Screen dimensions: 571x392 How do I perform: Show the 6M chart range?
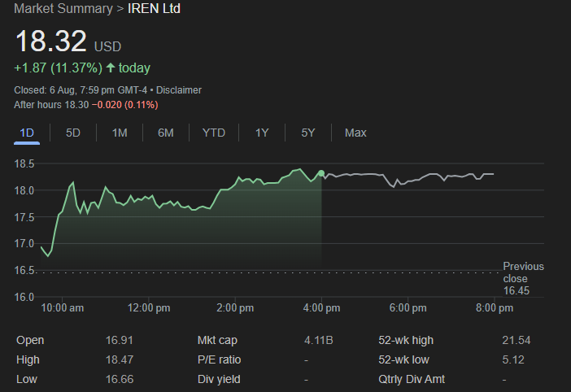pyautogui.click(x=166, y=133)
